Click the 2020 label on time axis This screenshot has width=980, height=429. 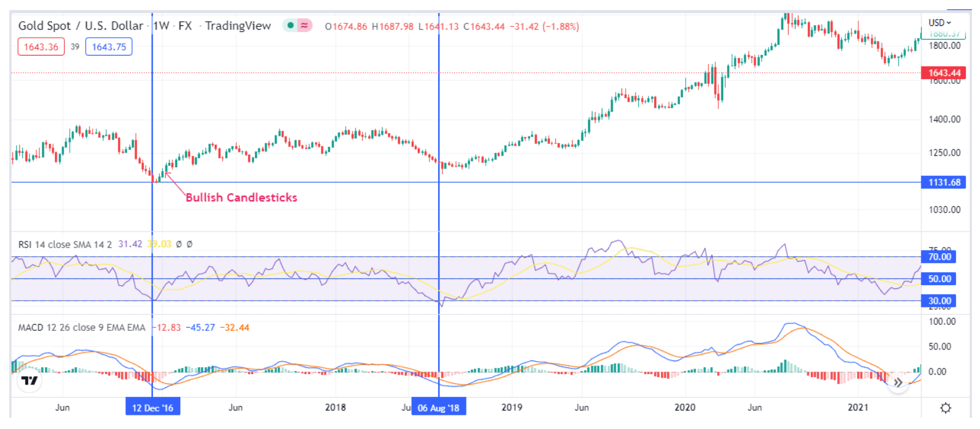click(684, 407)
